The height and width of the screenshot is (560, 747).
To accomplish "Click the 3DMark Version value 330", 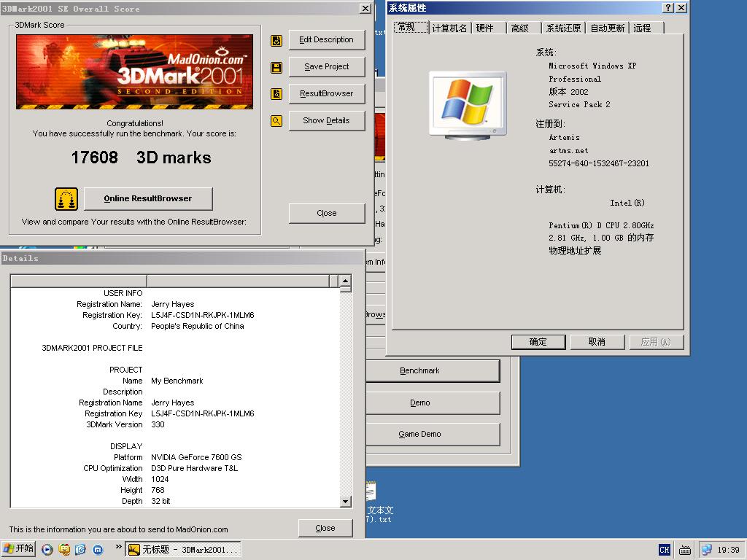I will (x=158, y=425).
